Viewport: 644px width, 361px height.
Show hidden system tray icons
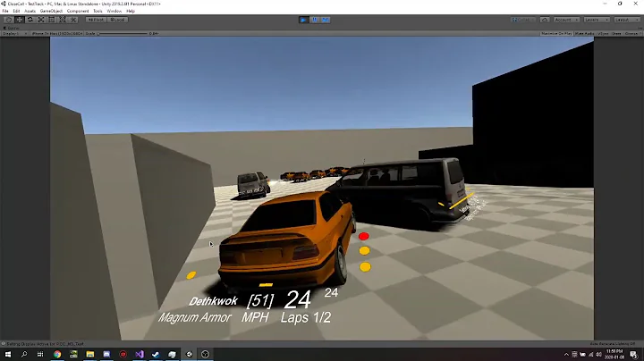pyautogui.click(x=566, y=355)
